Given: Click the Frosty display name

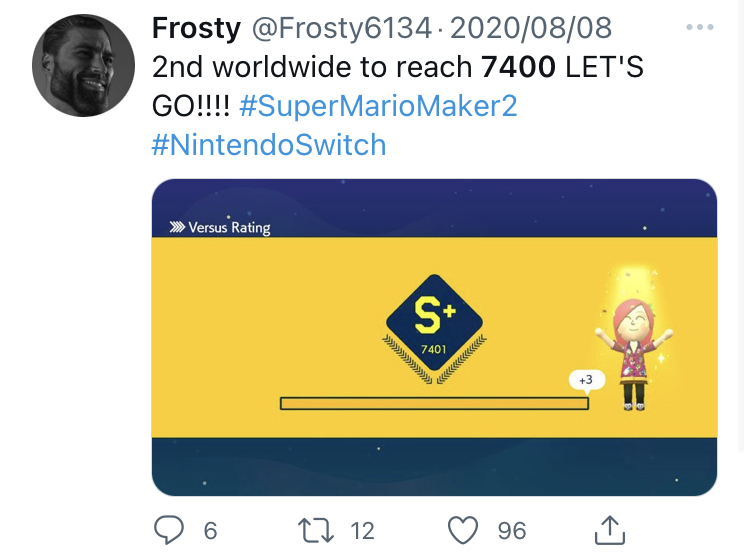Looking at the screenshot, I should (x=196, y=28).
